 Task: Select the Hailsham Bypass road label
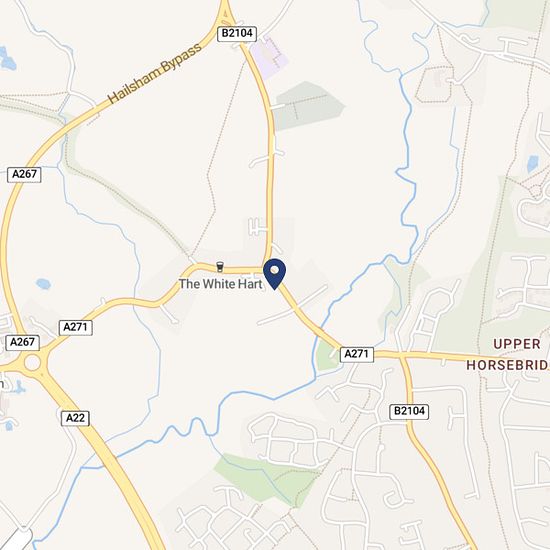(x=155, y=73)
